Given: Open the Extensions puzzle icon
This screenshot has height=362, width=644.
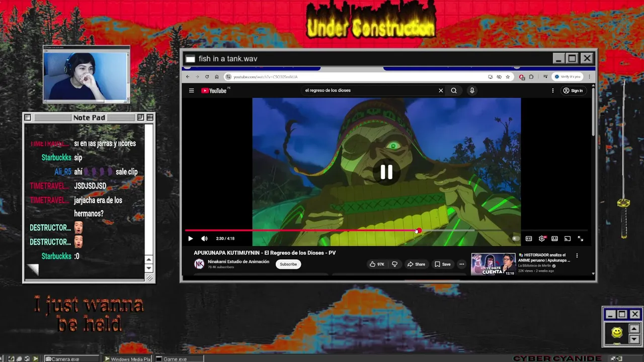Looking at the screenshot, I should pyautogui.click(x=531, y=77).
